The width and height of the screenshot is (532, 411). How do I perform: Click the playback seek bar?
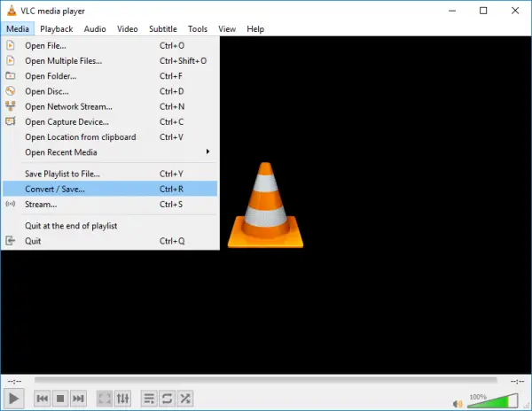[266, 380]
